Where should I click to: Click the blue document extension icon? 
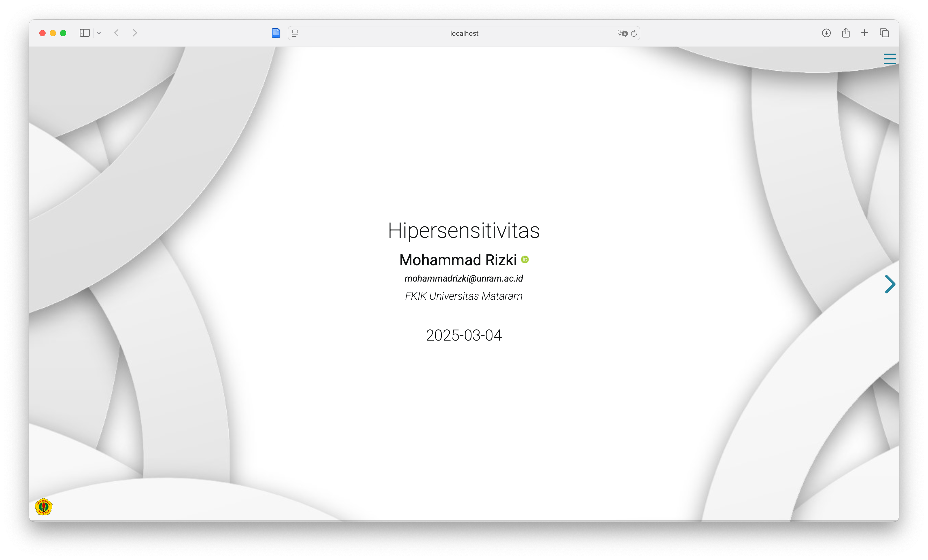(276, 33)
